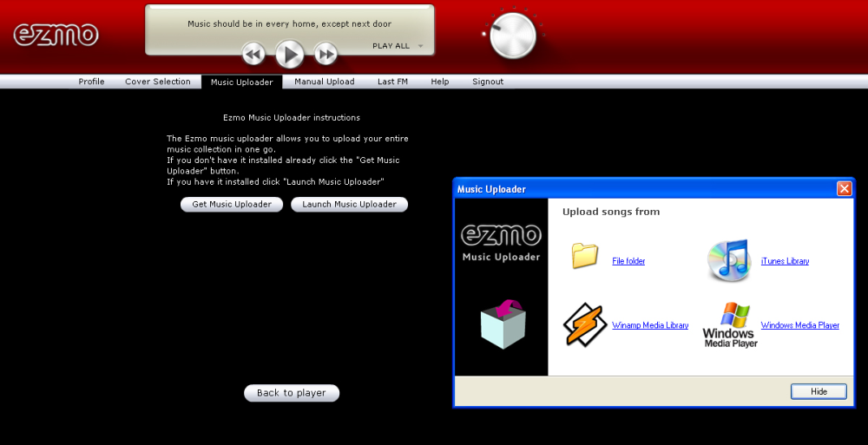Click the PLAY ALL label
Viewport: 868px width, 445px height.
pyautogui.click(x=391, y=46)
